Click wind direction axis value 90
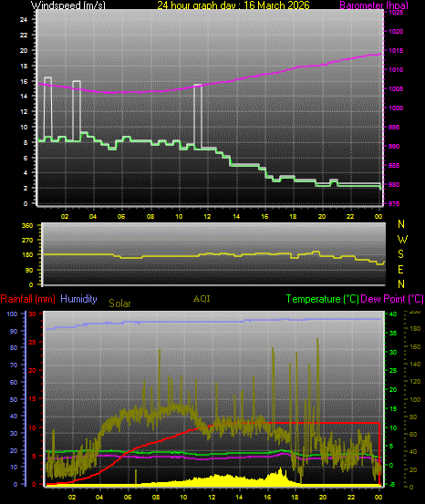 tap(29, 270)
